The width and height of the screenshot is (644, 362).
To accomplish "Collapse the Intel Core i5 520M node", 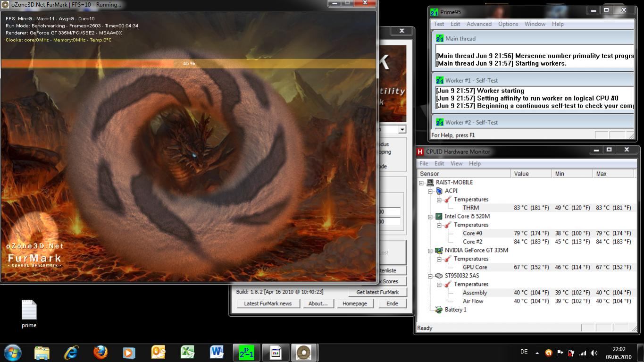I will pyautogui.click(x=430, y=217).
